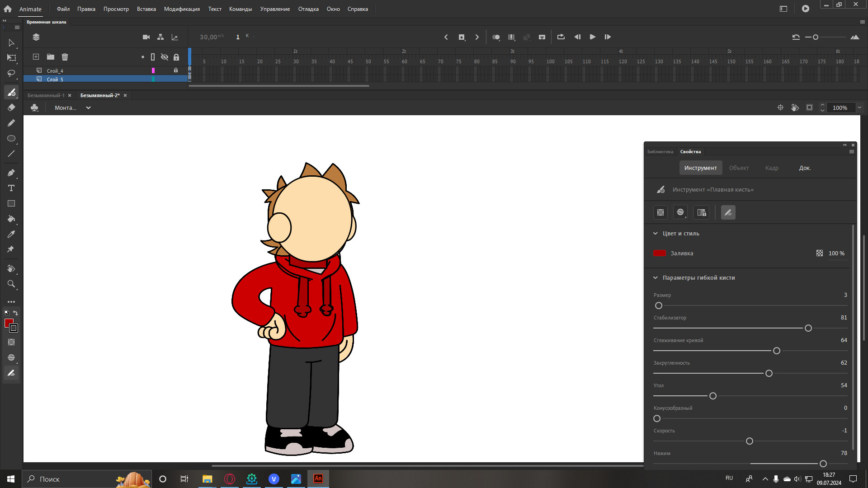The image size is (868, 488).
Task: Click the Play button to preview animation
Action: pyautogui.click(x=592, y=37)
